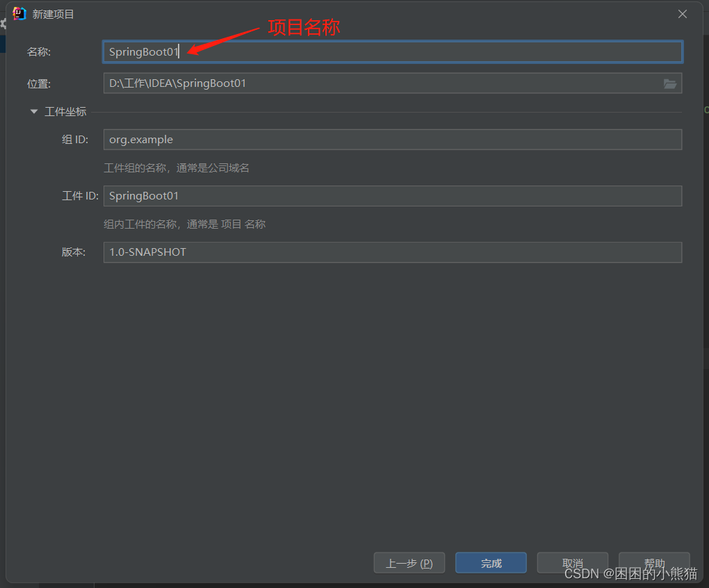709x588 pixels.
Task: Click the 名称: label
Action: 39,52
